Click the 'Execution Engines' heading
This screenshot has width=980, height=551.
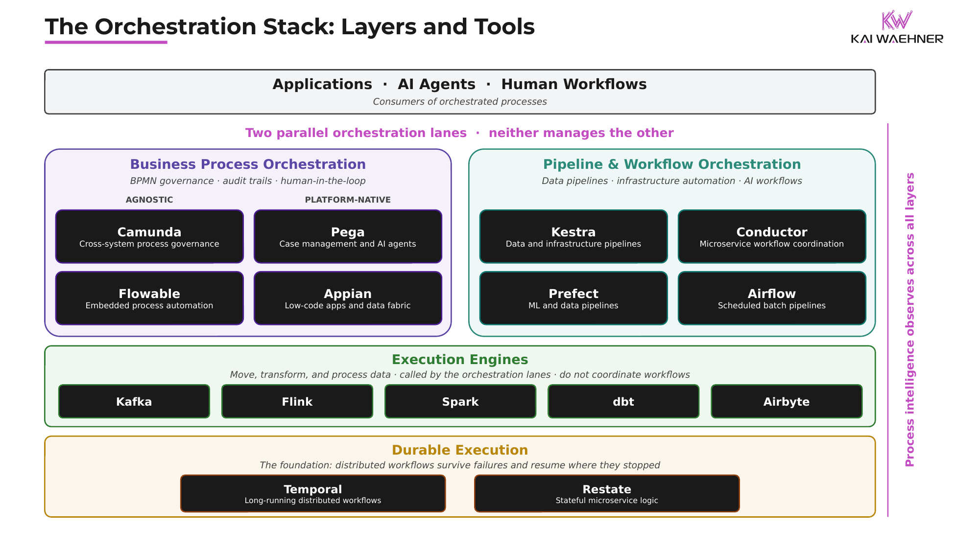[460, 360]
